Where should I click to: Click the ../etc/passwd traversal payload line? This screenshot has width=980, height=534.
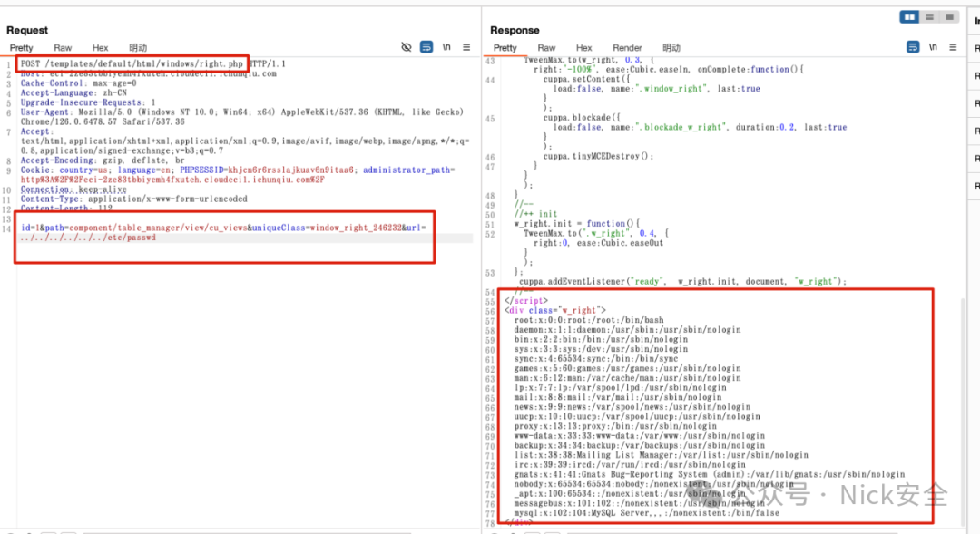coord(88,238)
